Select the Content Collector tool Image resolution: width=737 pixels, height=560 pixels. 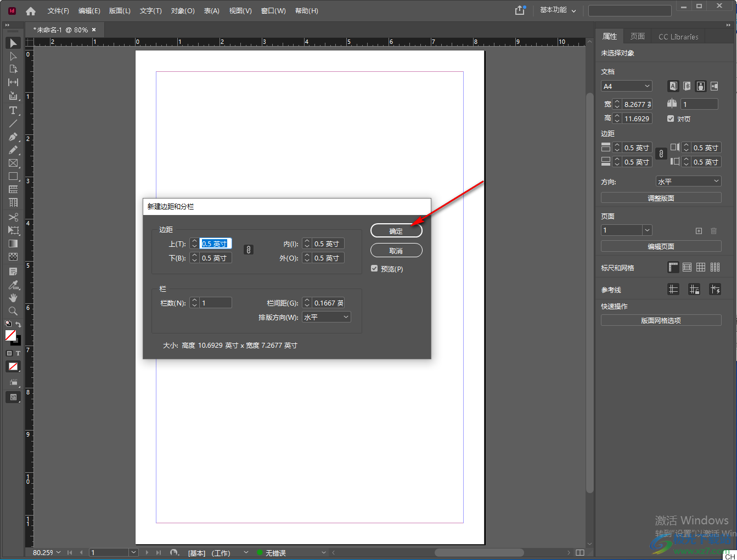[13, 96]
